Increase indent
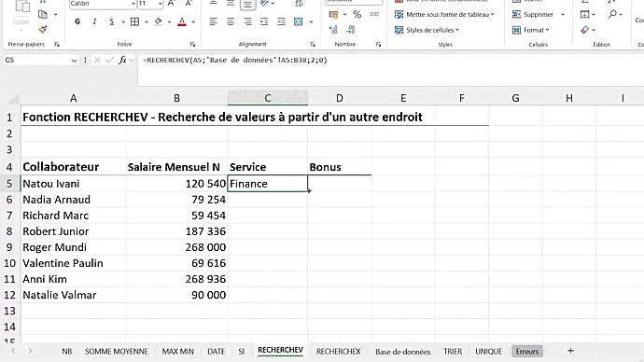Viewport: 644px width, 362px height. click(x=281, y=21)
